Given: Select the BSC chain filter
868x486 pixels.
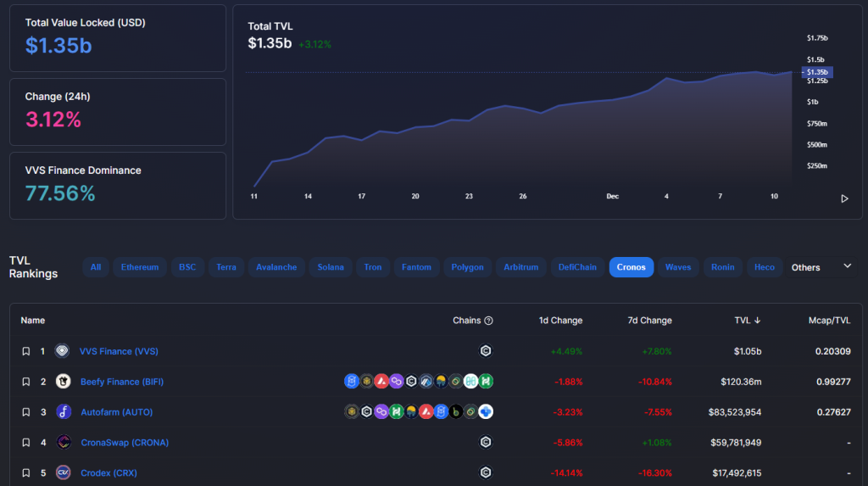Looking at the screenshot, I should (187, 267).
